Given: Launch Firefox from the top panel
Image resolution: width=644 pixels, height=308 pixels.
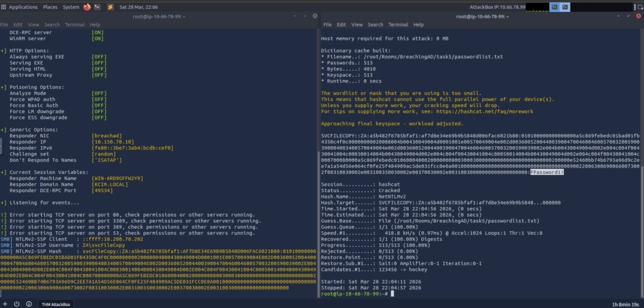Looking at the screenshot, I should pyautogui.click(x=87, y=7).
